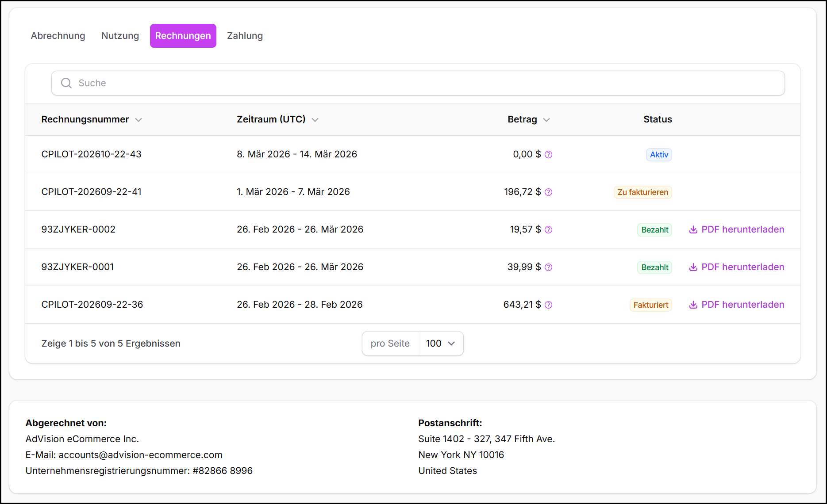The image size is (827, 504).
Task: Download PDF for invoice 93ZJYKER-0001
Action: click(742, 267)
